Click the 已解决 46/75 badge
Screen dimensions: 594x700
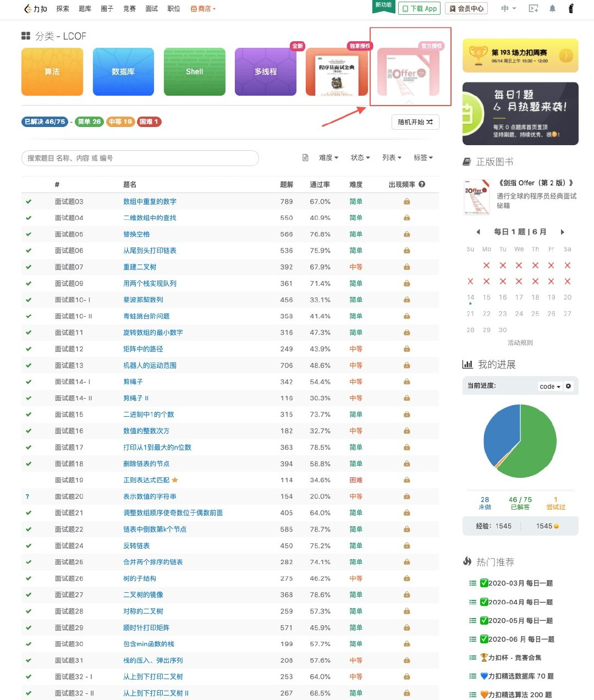coord(45,122)
